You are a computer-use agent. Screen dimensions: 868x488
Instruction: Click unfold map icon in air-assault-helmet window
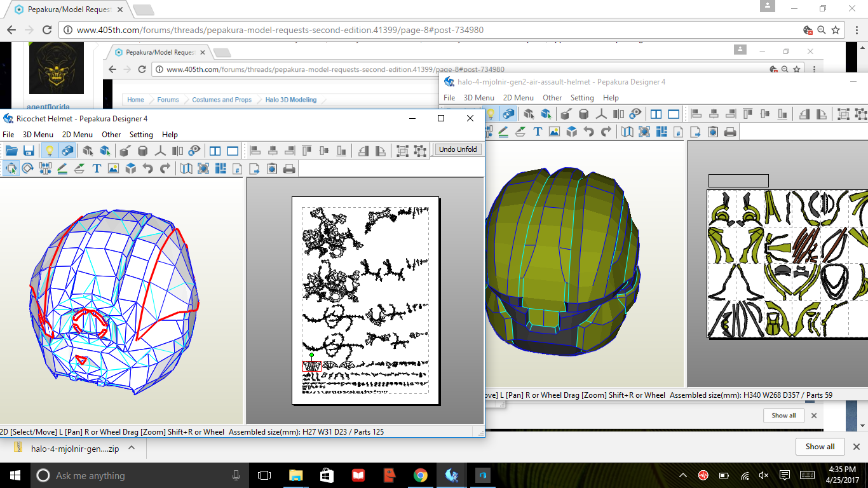click(627, 132)
